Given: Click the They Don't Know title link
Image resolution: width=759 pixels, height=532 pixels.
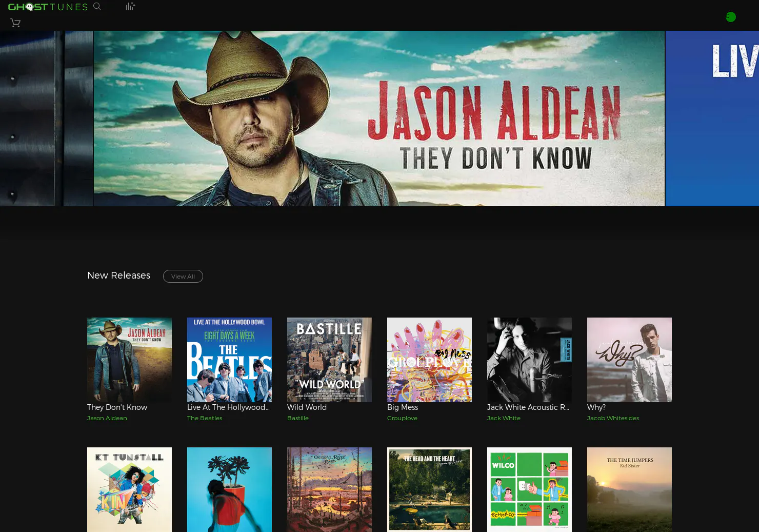Looking at the screenshot, I should 117,407.
